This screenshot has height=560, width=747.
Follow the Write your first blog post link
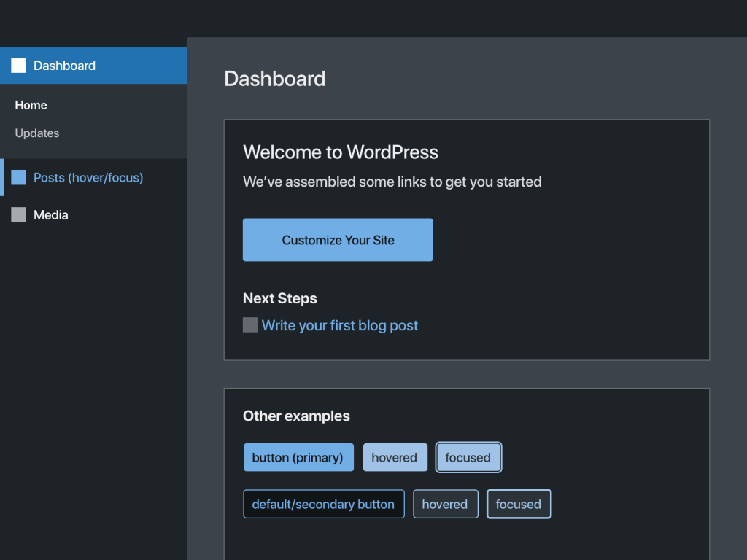click(340, 325)
